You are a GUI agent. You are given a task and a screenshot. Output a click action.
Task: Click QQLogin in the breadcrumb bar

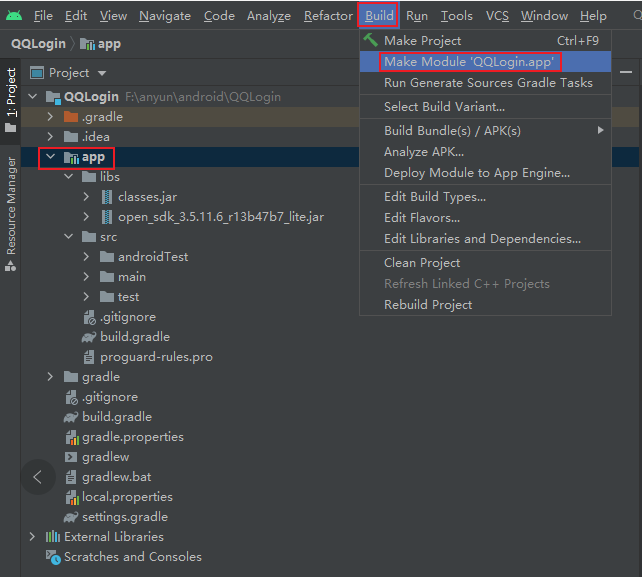[x=38, y=44]
